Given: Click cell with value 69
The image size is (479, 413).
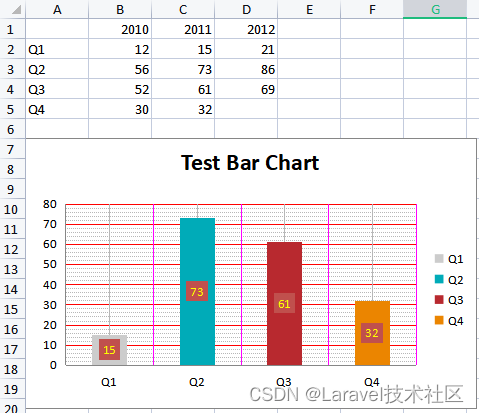Looking at the screenshot, I should (x=246, y=89).
